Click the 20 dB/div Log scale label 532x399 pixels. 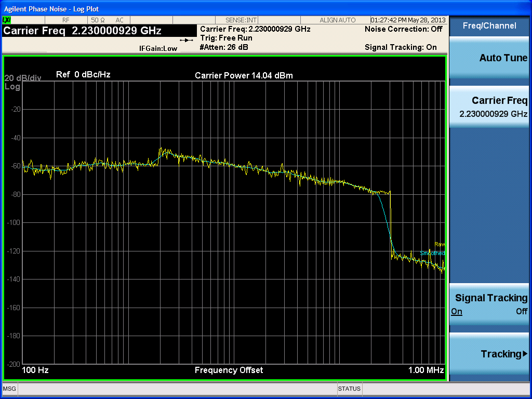(x=23, y=82)
